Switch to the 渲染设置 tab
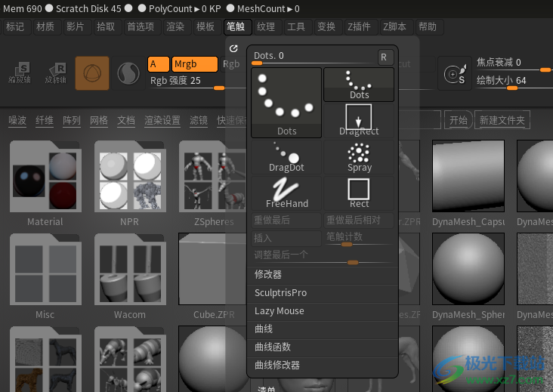 [162, 121]
